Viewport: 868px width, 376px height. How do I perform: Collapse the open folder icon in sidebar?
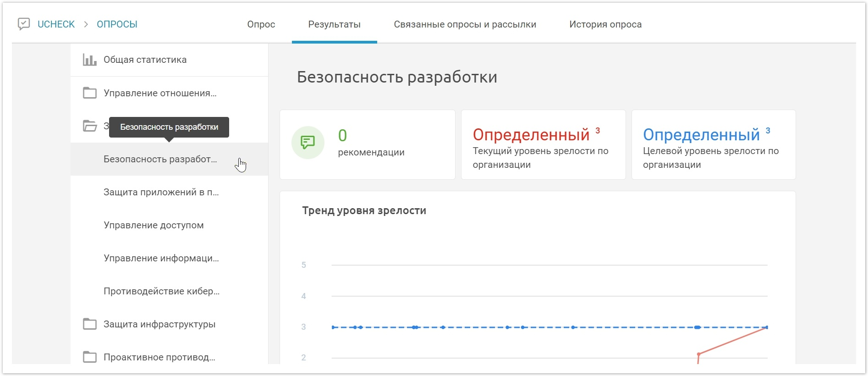pyautogui.click(x=89, y=126)
